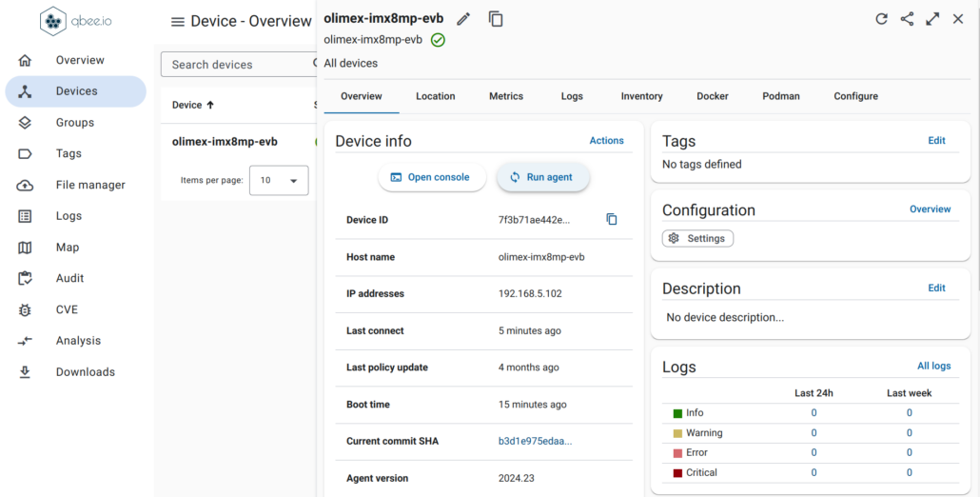Open the commit SHA b3d1e975edaa link
This screenshot has height=497, width=980.
(535, 442)
